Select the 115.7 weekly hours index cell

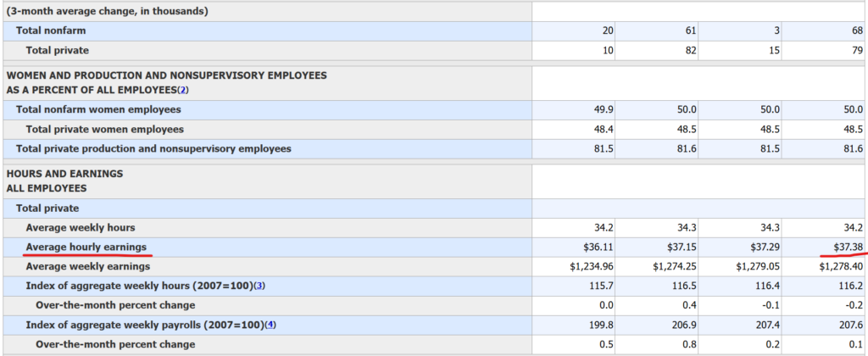tap(602, 286)
